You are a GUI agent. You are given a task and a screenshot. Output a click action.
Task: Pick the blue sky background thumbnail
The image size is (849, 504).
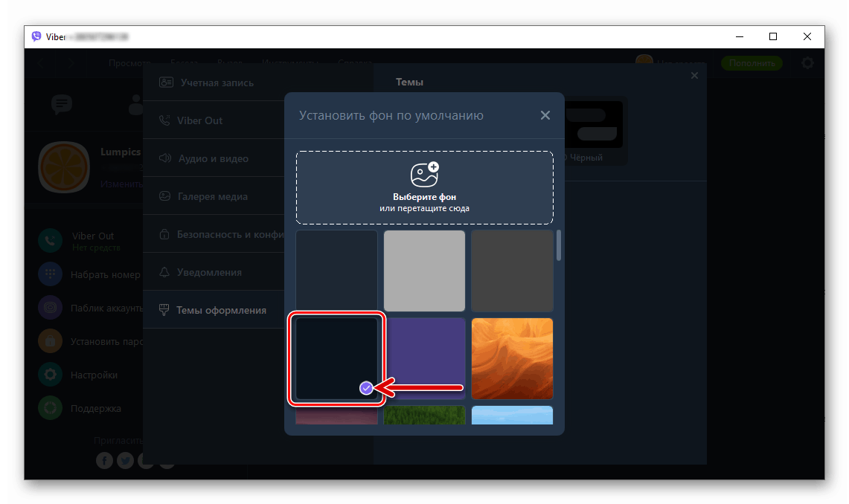click(512, 415)
